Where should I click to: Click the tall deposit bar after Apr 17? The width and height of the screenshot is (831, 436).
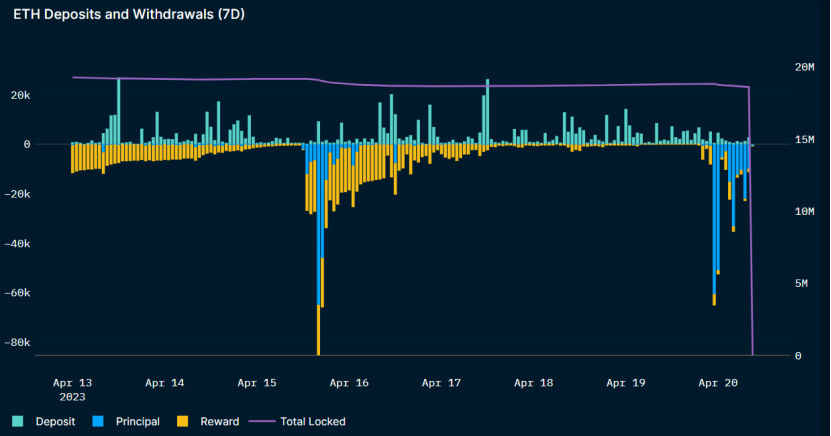tap(488, 112)
